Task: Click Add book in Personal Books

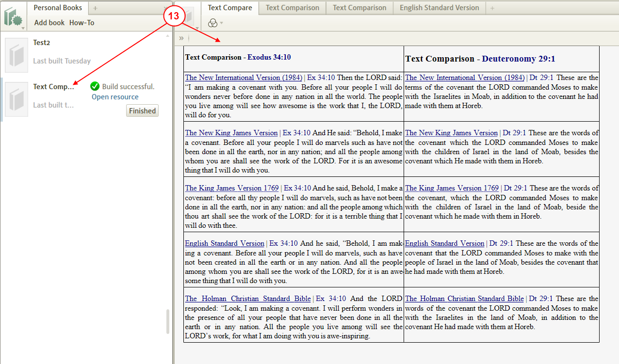Action: point(49,23)
